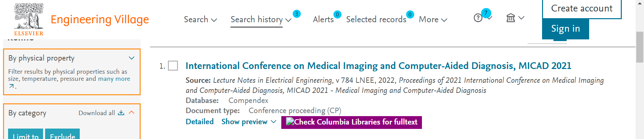Click the Create account button
The image size is (644, 139).
click(581, 9)
